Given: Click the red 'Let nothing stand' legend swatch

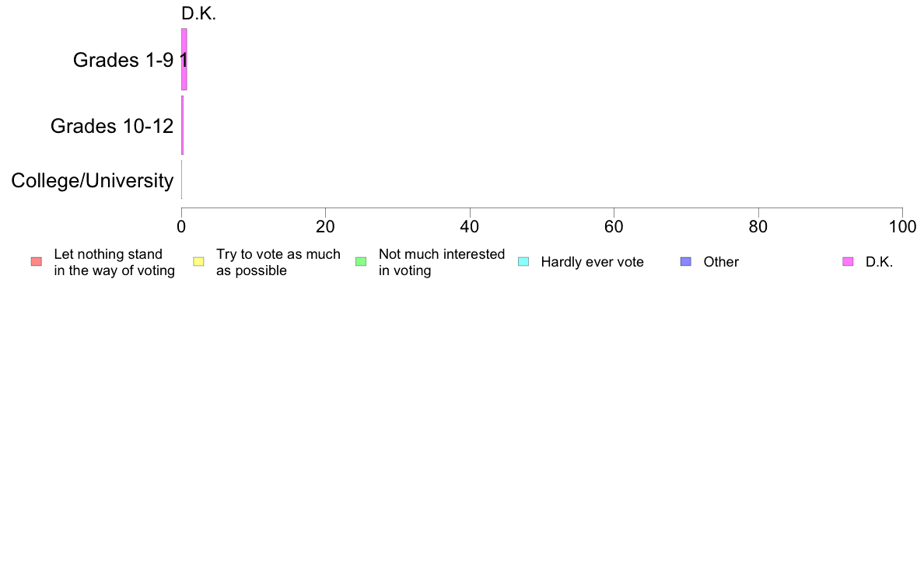Looking at the screenshot, I should point(37,262).
